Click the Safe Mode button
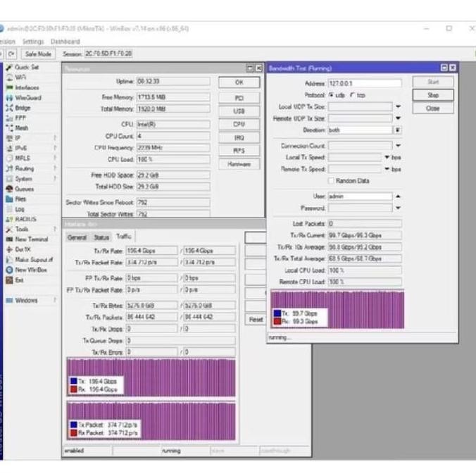This screenshot has width=476, height=476. [37, 54]
